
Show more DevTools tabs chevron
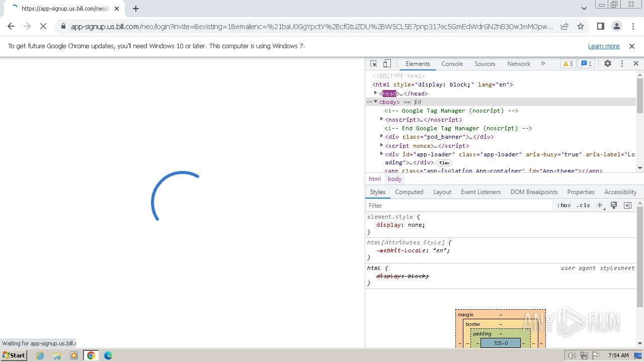543,64
